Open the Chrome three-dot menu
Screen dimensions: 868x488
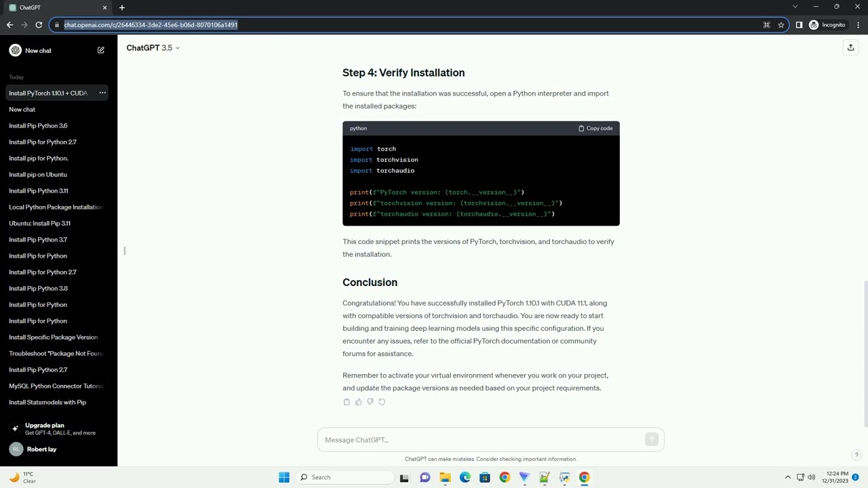click(856, 25)
